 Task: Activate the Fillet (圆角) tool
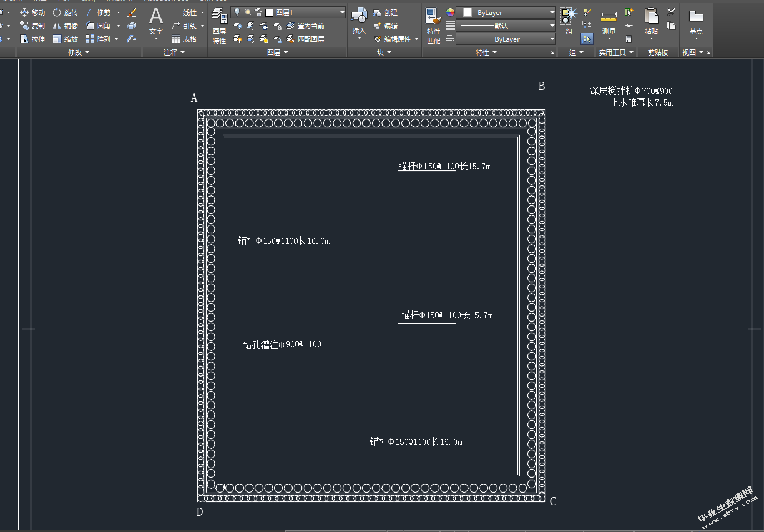pyautogui.click(x=98, y=26)
